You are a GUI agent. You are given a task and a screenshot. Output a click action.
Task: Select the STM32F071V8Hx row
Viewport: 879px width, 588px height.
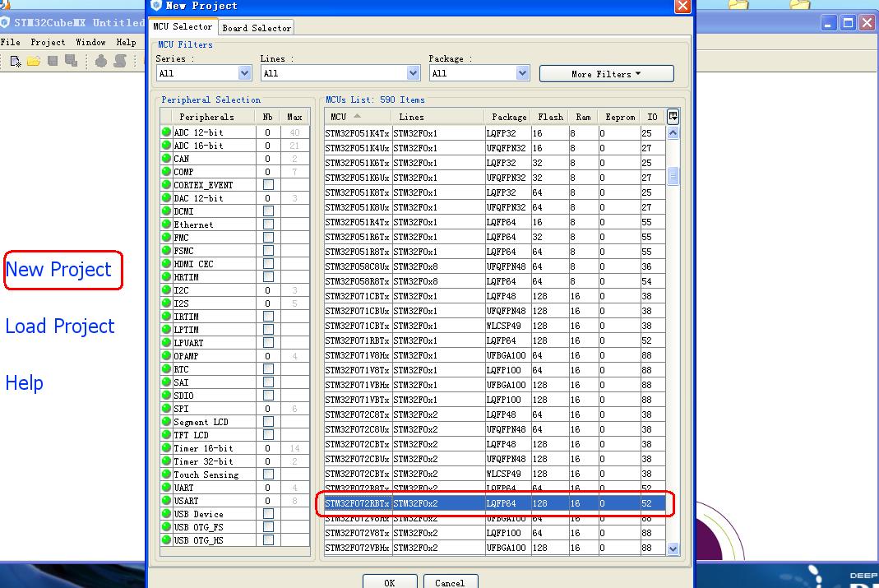495,355
